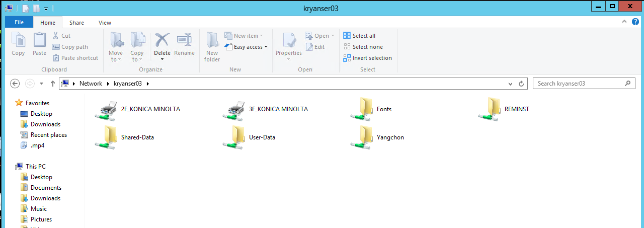
Task: Click Paste shortcut command
Action: 75,58
